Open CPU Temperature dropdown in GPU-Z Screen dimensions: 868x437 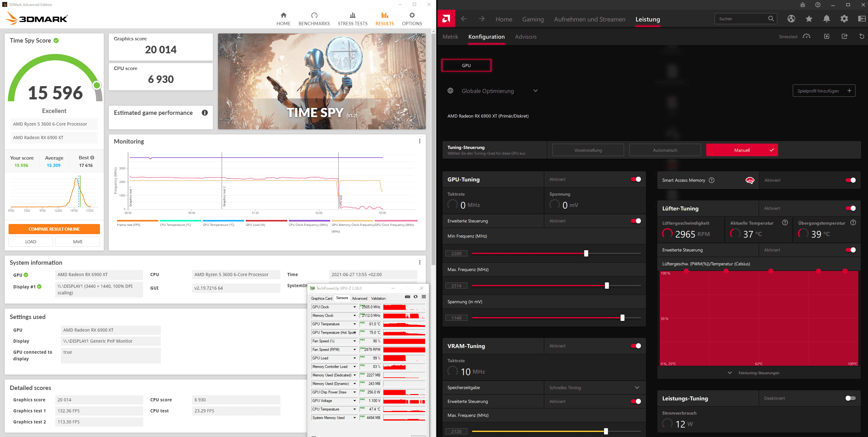point(355,409)
